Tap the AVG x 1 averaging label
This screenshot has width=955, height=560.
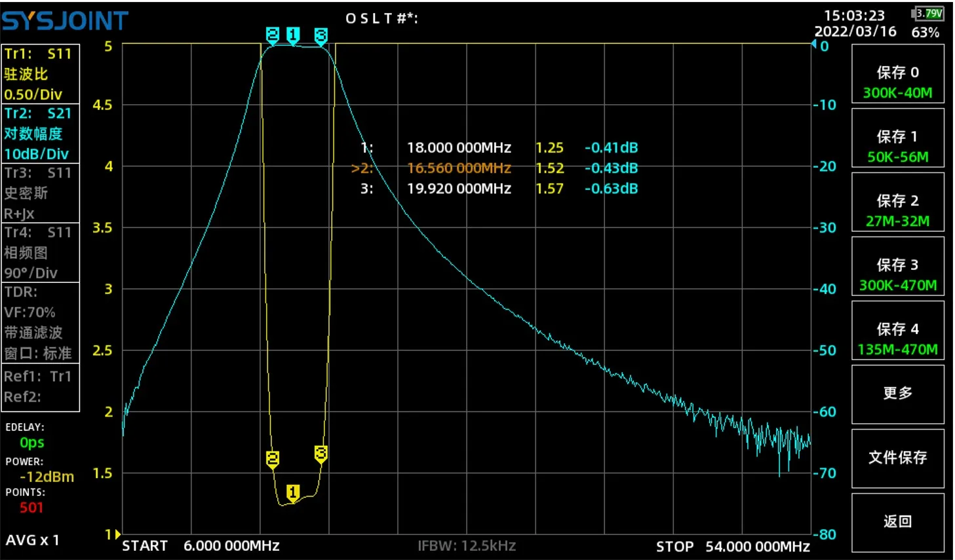[x=33, y=540]
